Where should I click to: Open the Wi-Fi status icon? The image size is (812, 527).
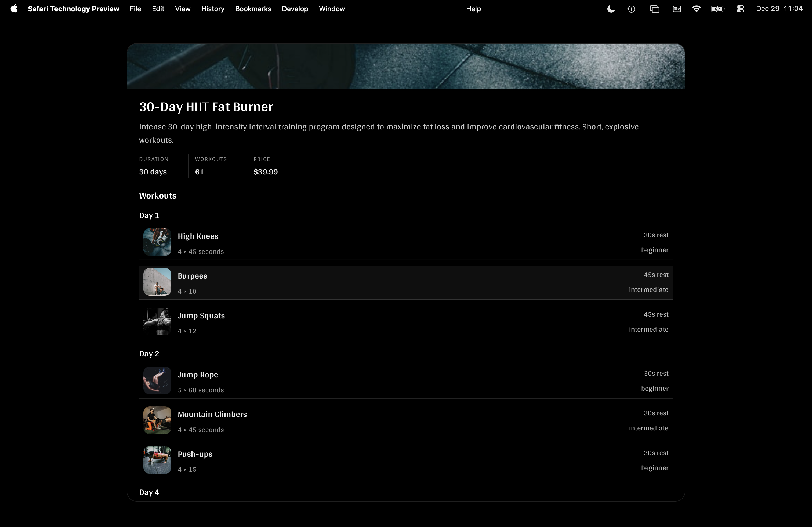pyautogui.click(x=696, y=9)
